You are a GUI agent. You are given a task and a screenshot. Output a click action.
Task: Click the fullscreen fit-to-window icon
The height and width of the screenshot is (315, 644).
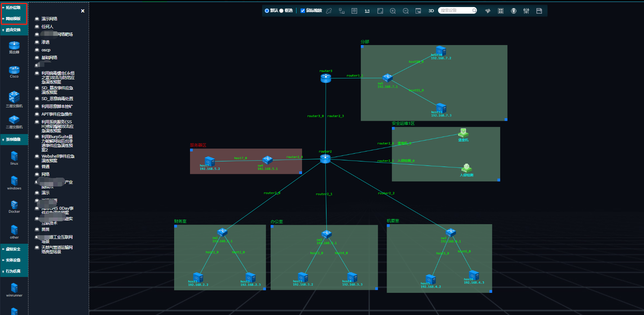click(x=380, y=11)
